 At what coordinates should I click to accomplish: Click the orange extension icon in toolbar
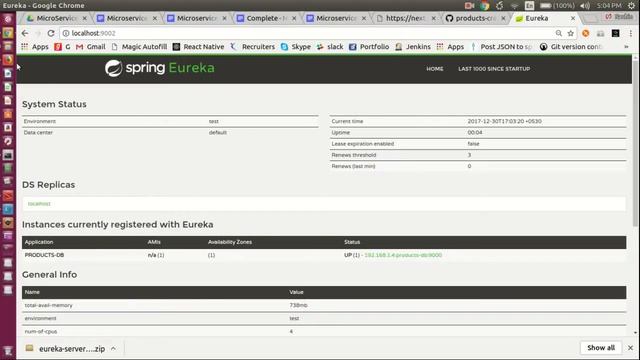click(x=586, y=33)
